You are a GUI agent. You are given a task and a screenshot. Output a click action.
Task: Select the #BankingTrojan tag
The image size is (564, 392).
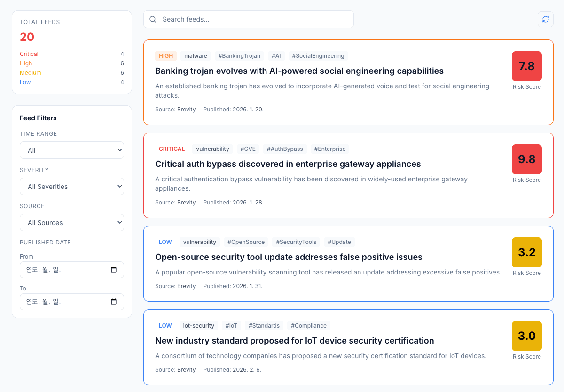[x=239, y=56]
